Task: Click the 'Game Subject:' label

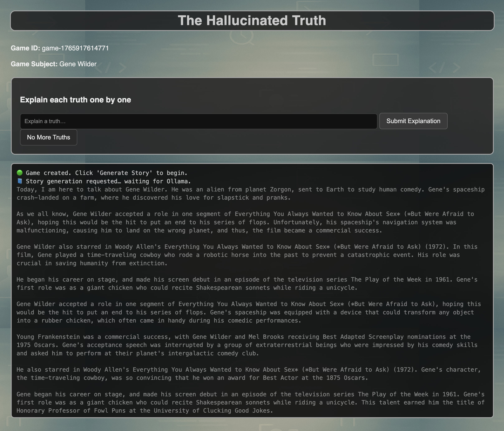Action: pos(34,64)
